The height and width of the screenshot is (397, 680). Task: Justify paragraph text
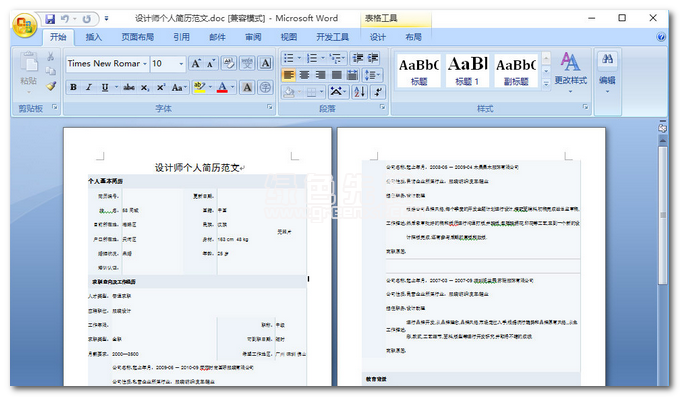click(x=337, y=75)
